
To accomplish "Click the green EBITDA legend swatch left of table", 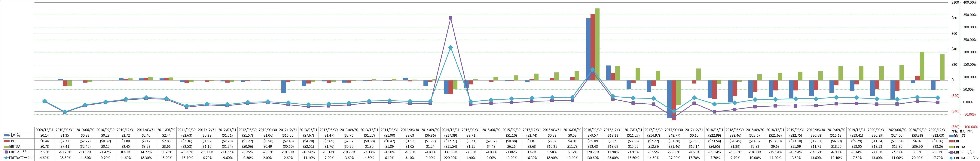I will (6, 147).
